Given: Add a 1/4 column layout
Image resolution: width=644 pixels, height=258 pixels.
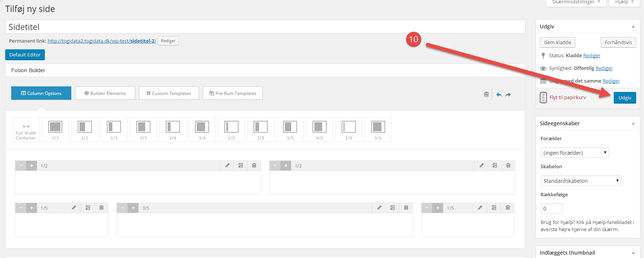Looking at the screenshot, I should 172,130.
